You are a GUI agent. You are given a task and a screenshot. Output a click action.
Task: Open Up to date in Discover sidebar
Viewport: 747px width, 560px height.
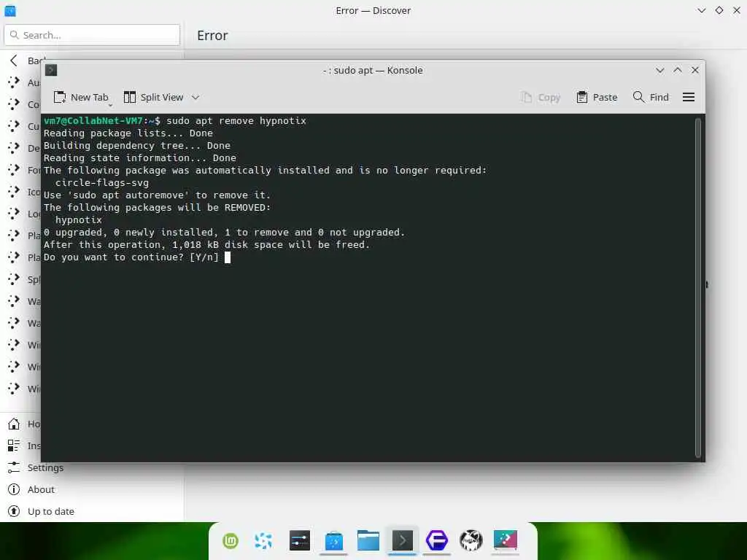point(51,511)
